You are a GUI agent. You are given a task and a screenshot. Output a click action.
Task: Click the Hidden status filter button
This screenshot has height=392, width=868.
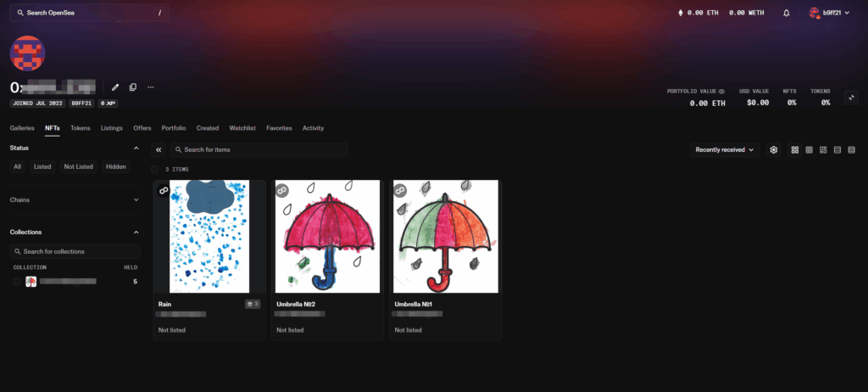(x=116, y=166)
